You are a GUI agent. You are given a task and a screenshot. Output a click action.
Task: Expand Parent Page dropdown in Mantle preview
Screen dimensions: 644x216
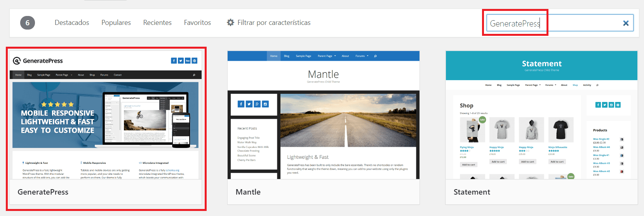(x=327, y=56)
